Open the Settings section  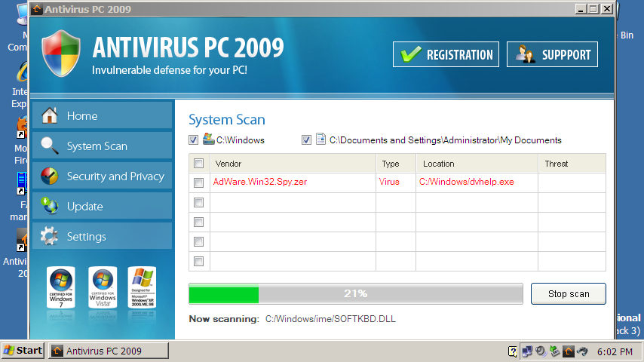pyautogui.click(x=103, y=236)
